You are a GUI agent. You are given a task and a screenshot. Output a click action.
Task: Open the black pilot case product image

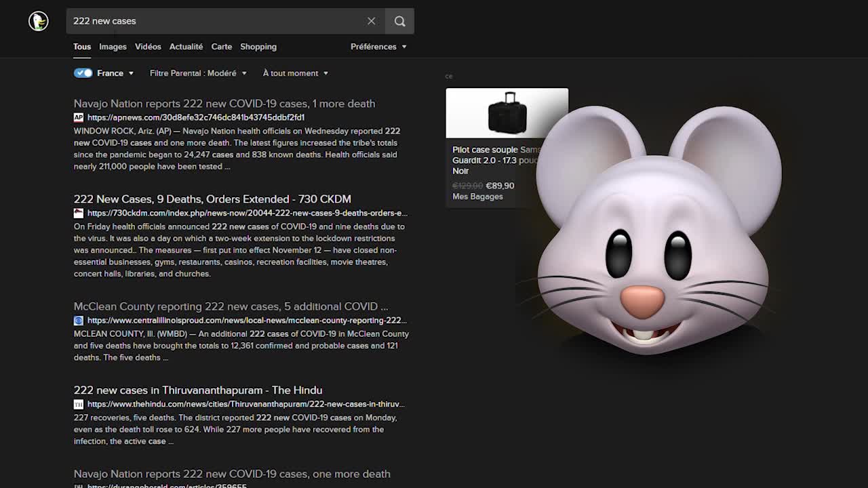tap(507, 113)
